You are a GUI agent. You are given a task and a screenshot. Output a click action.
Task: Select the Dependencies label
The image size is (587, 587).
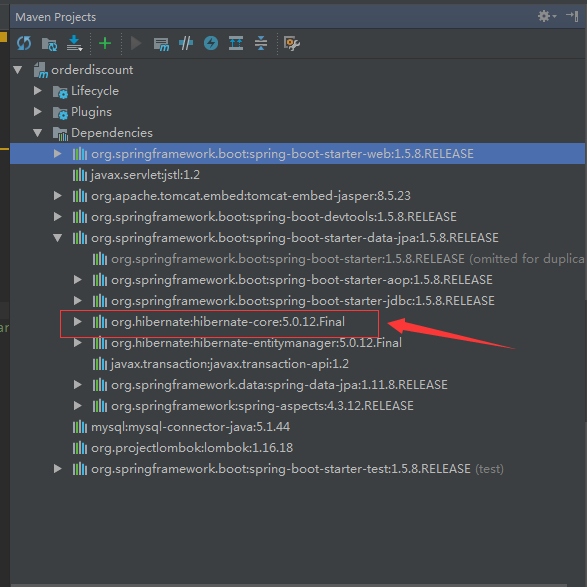(112, 133)
